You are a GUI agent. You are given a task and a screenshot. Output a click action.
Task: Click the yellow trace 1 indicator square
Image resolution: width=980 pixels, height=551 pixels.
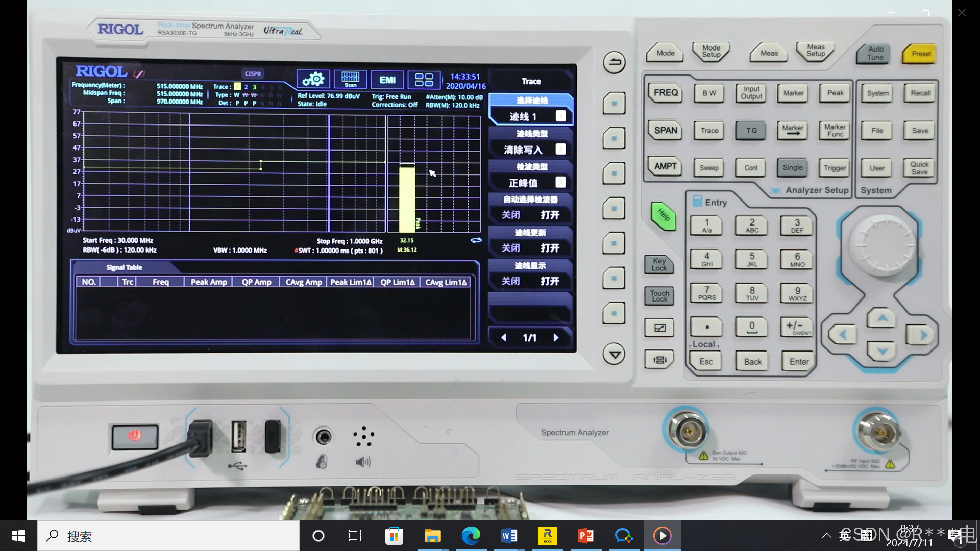(x=237, y=87)
